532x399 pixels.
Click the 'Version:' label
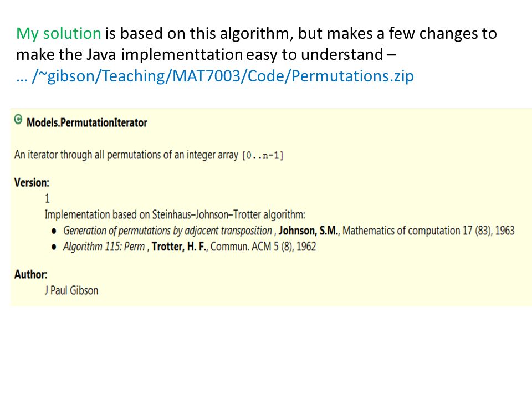point(32,182)
